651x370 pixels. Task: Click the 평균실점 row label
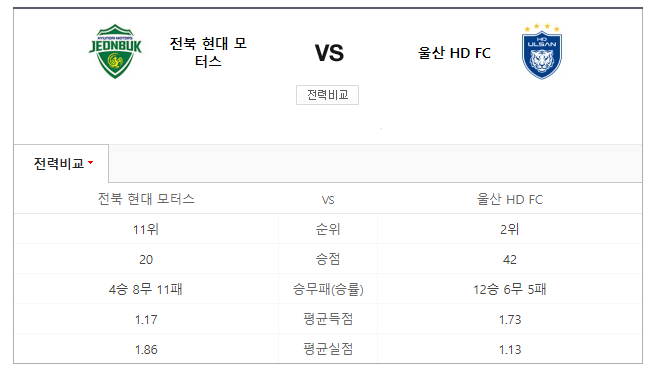coord(328,349)
